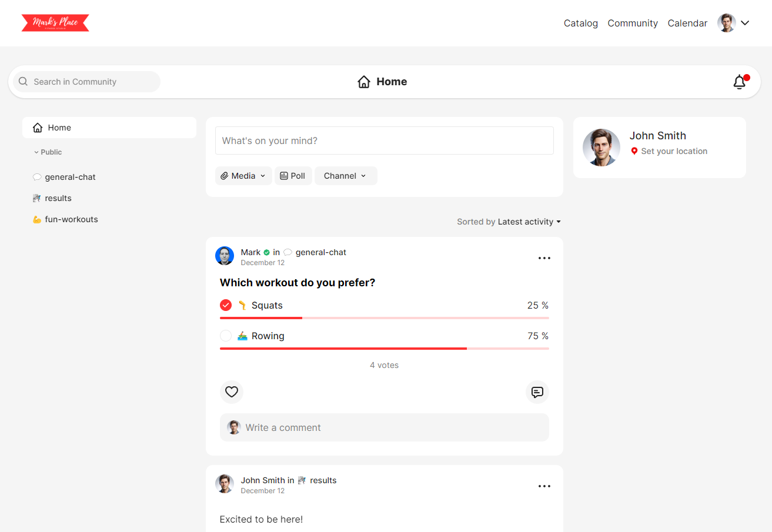Collapse the Public channels section
The image size is (772, 532).
(48, 152)
